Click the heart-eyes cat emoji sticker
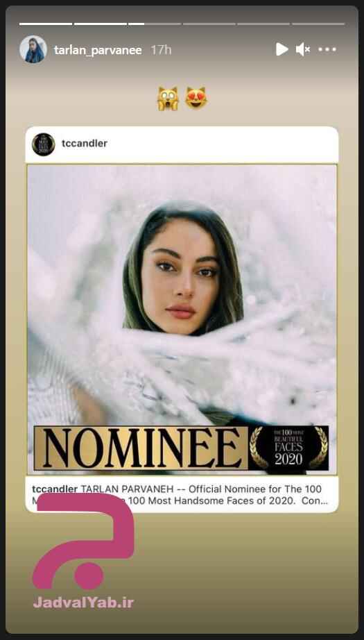This screenshot has height=640, width=364. (x=196, y=98)
